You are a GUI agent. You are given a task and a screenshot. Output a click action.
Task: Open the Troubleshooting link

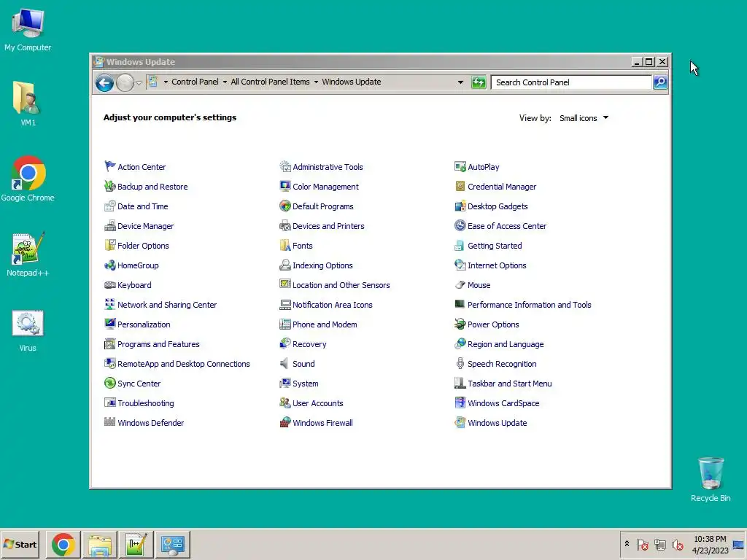[x=146, y=402]
